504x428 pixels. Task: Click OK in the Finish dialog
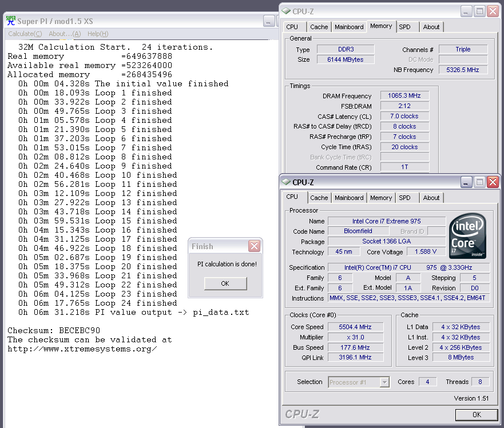[225, 283]
